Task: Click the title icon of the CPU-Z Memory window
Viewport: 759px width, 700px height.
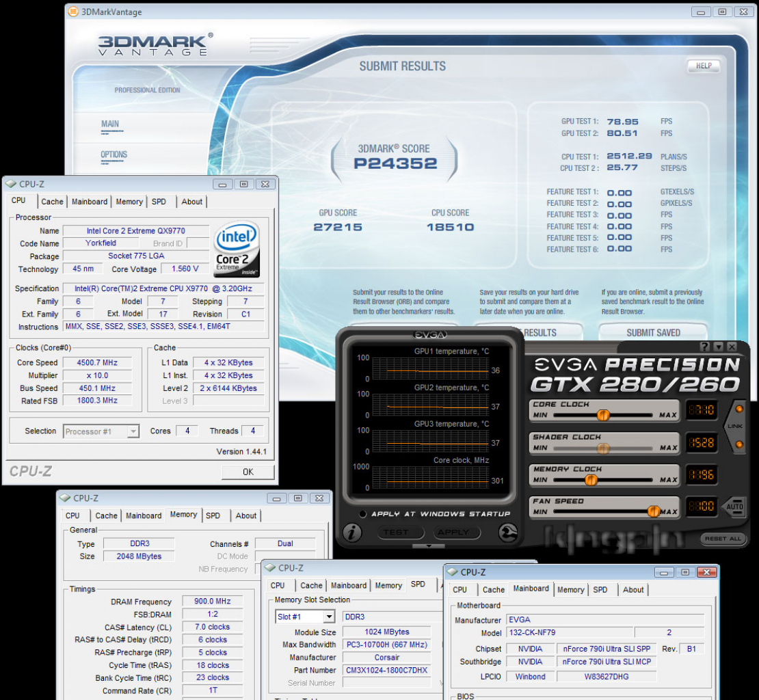Action: click(x=65, y=498)
